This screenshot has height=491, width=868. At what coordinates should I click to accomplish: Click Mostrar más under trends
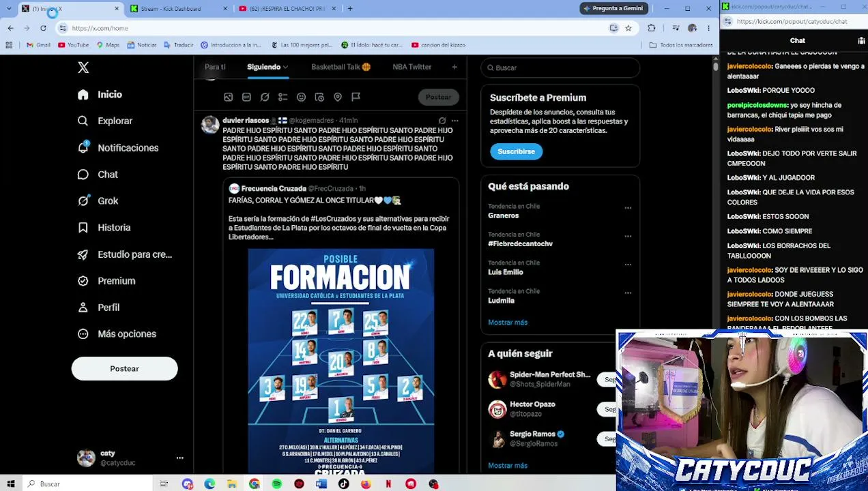click(x=508, y=323)
